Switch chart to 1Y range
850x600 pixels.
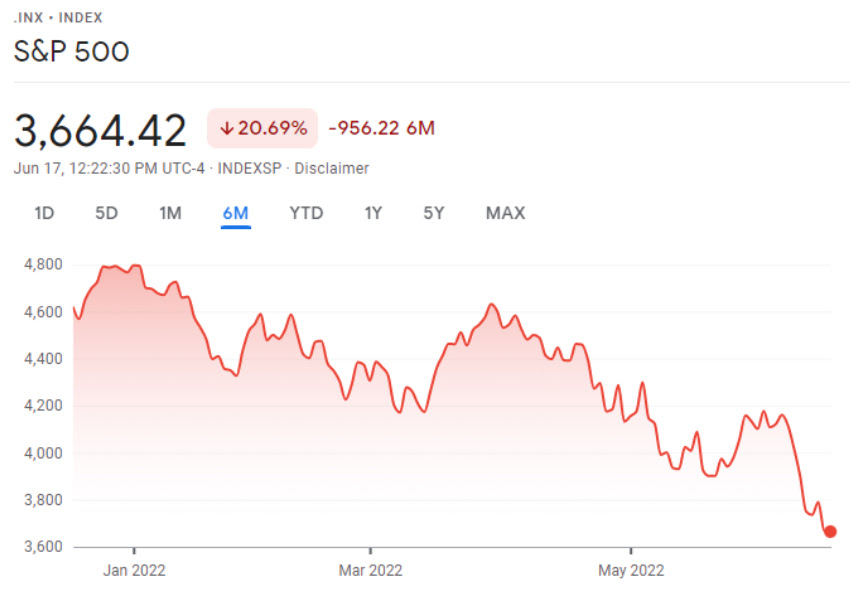[x=374, y=213]
